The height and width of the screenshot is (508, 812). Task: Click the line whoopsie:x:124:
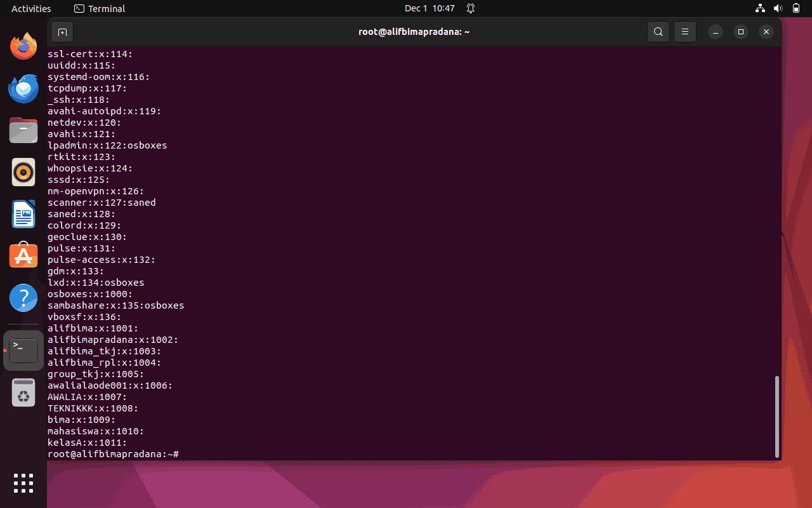(x=90, y=168)
